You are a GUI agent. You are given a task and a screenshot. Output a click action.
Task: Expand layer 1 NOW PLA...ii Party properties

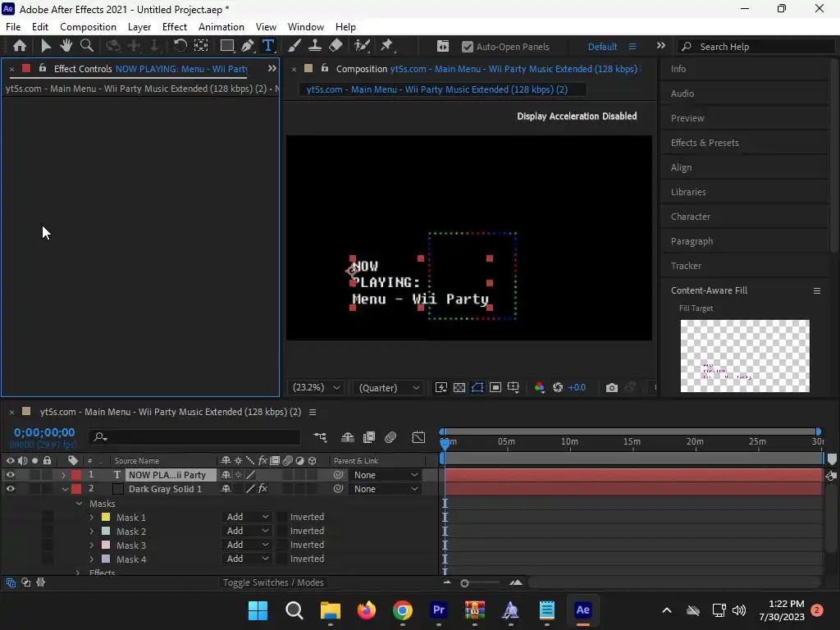tap(63, 475)
